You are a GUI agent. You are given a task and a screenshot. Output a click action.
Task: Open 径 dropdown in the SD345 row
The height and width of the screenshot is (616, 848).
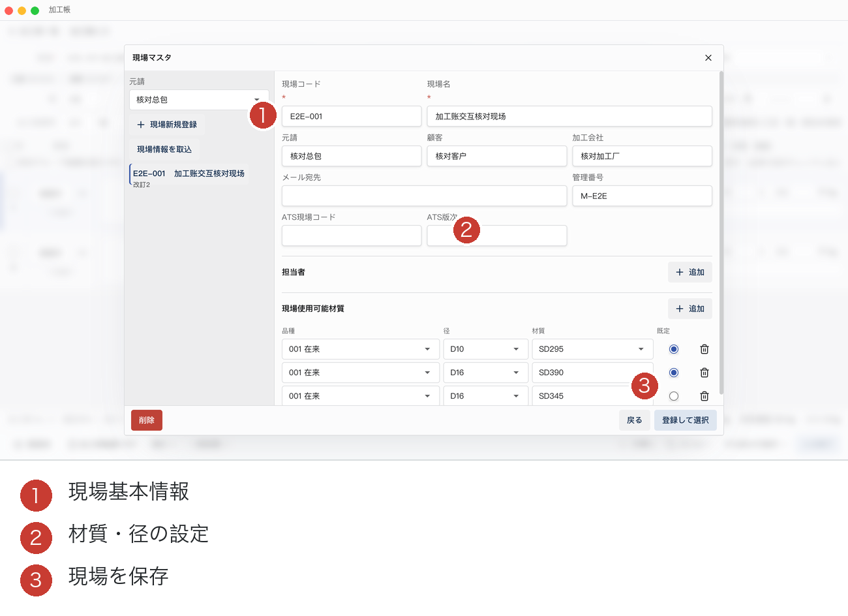pyautogui.click(x=485, y=396)
